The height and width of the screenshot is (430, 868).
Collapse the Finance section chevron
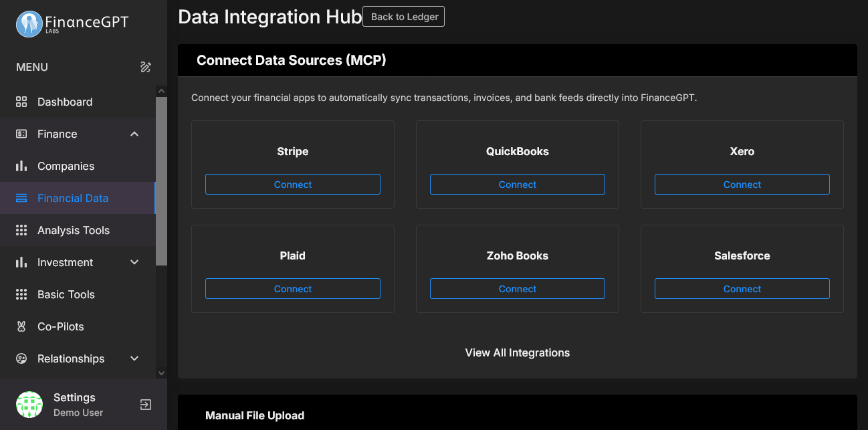click(134, 134)
